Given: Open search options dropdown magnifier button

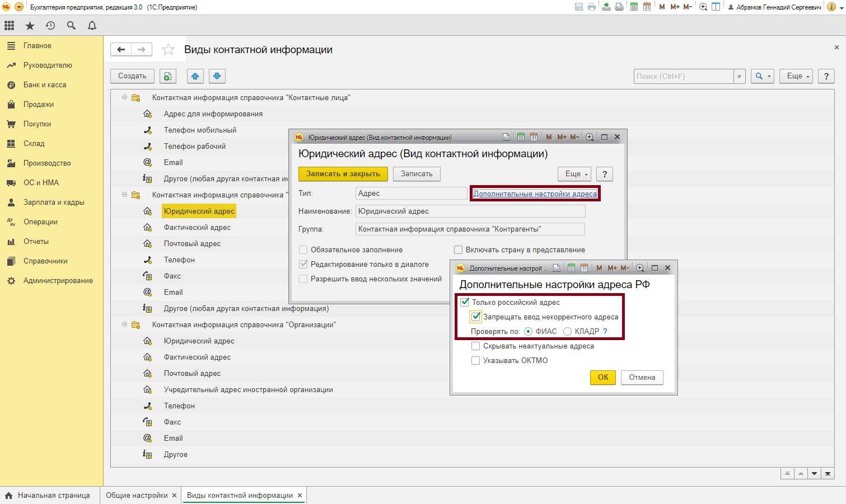Looking at the screenshot, I should pos(763,76).
